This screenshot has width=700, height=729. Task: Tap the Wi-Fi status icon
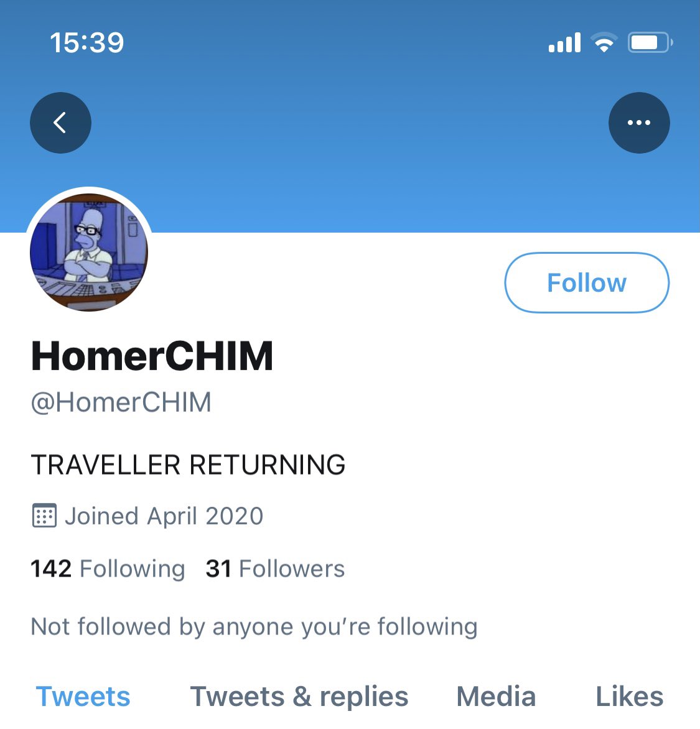(604, 42)
